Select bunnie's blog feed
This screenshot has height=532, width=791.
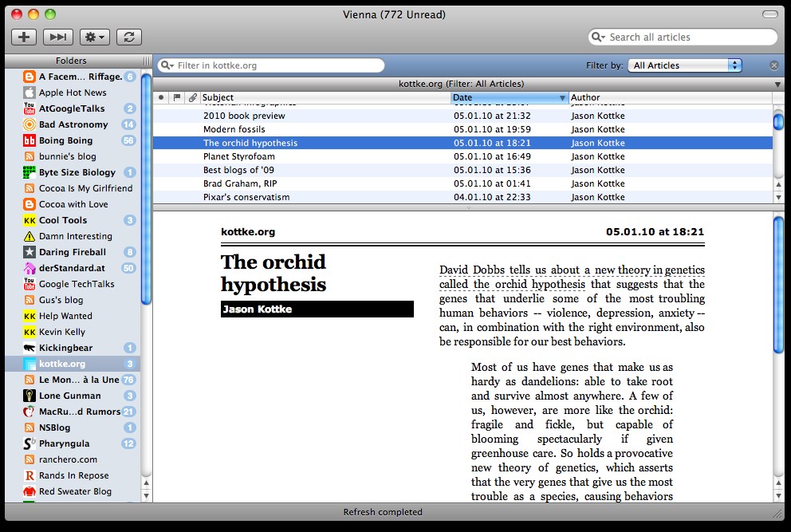73,156
